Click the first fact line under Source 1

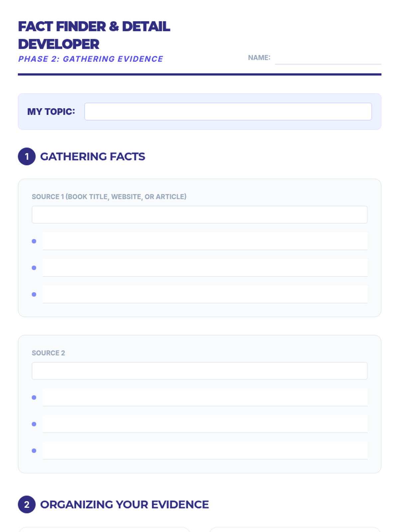[205, 241]
